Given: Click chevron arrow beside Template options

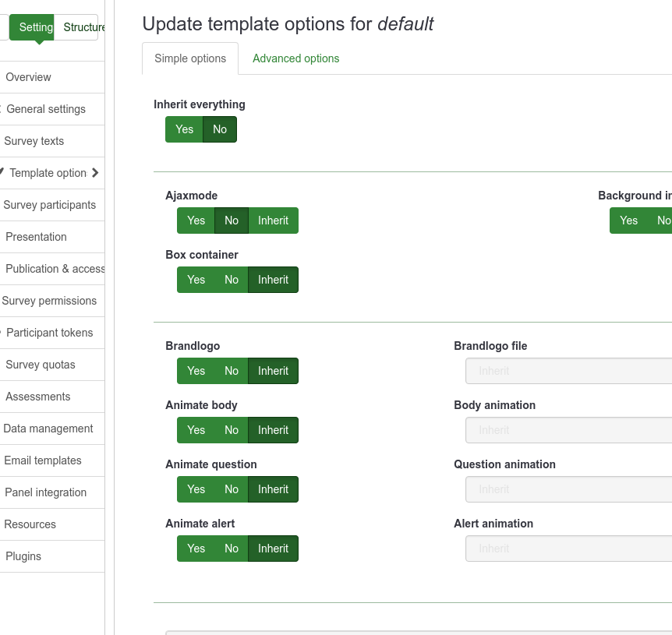Looking at the screenshot, I should click(x=95, y=173).
